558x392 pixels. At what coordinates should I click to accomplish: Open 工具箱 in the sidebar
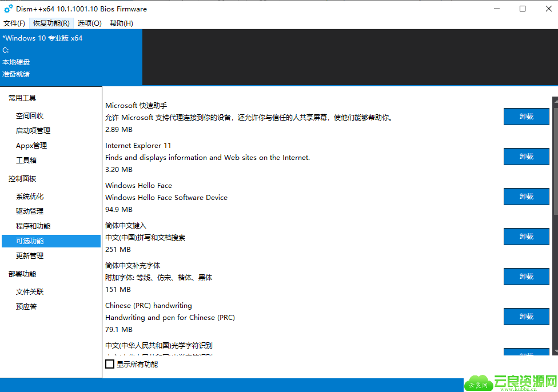26,160
